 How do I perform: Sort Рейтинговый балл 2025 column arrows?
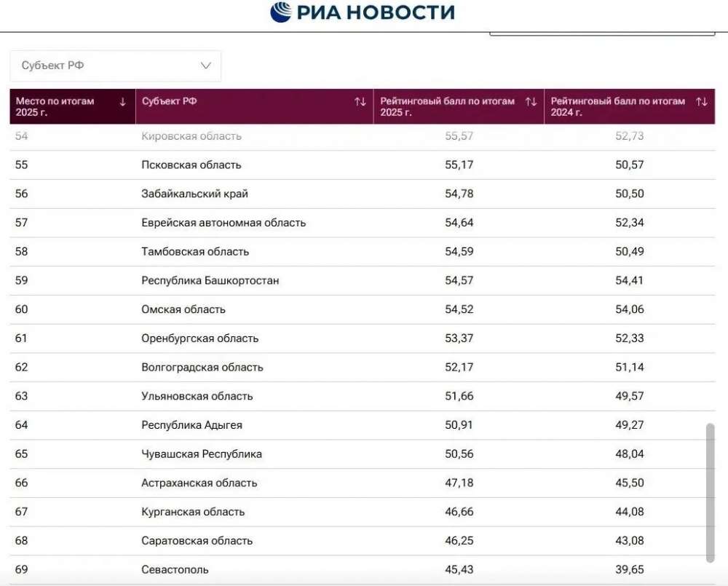pos(531,102)
